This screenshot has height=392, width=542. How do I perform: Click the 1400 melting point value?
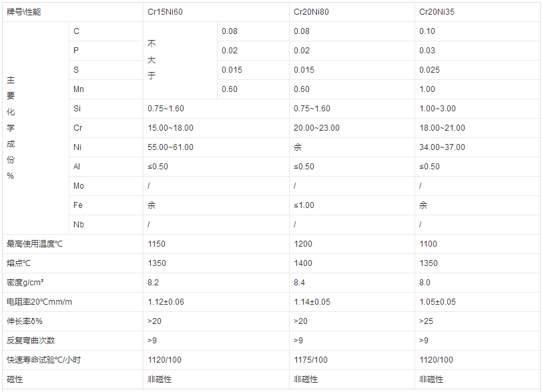302,263
